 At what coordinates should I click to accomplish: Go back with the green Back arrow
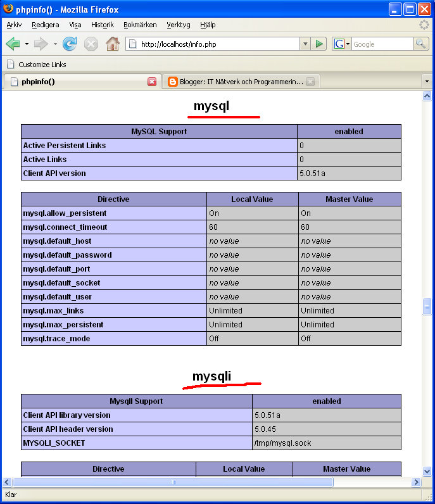point(13,44)
